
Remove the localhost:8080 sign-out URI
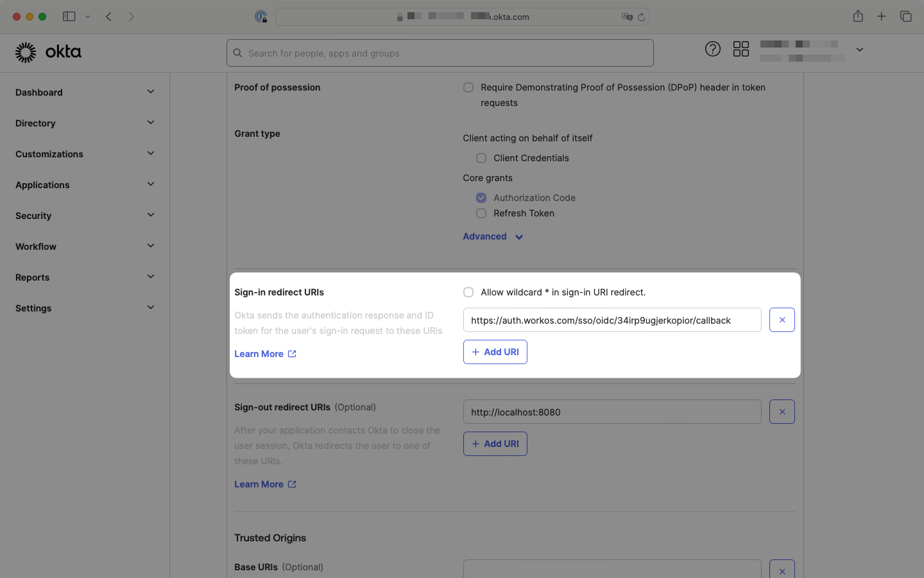click(x=782, y=412)
